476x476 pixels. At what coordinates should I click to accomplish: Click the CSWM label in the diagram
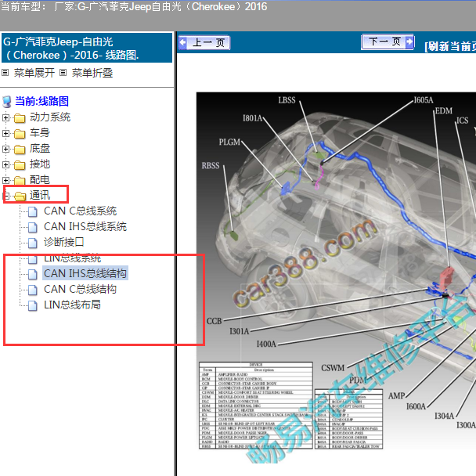point(333,368)
